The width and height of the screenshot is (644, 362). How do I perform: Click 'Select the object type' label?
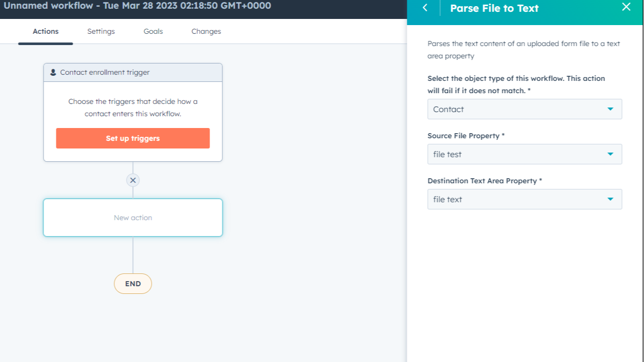tap(516, 84)
